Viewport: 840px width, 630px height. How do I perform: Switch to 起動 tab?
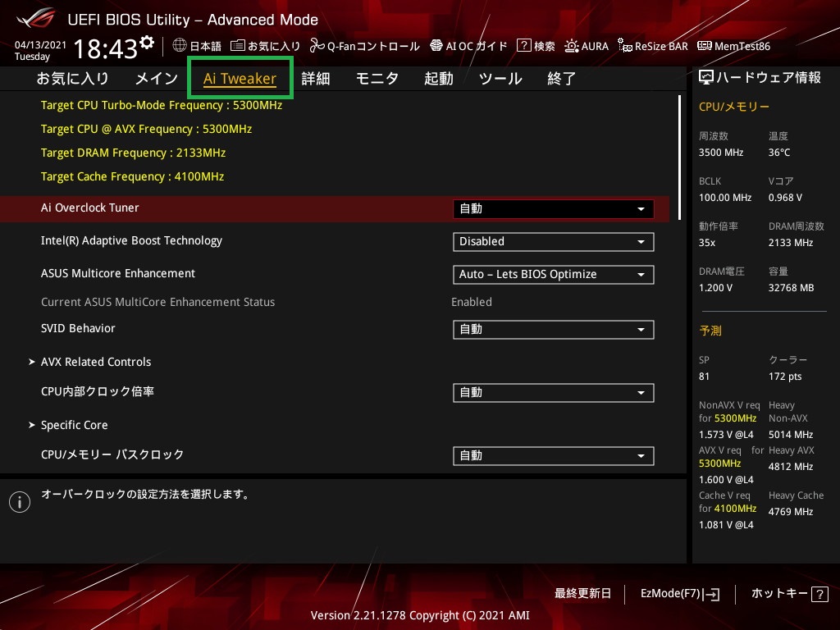tap(439, 78)
